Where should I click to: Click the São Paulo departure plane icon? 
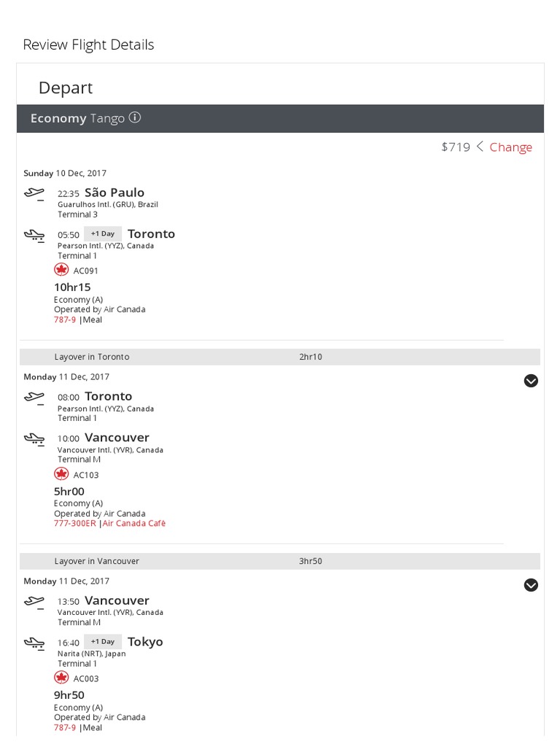(x=34, y=194)
